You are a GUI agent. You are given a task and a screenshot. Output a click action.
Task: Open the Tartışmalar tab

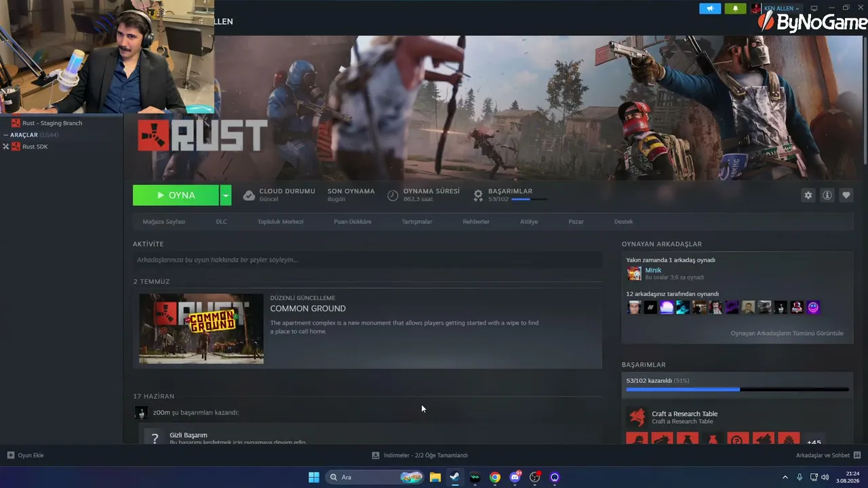point(417,222)
